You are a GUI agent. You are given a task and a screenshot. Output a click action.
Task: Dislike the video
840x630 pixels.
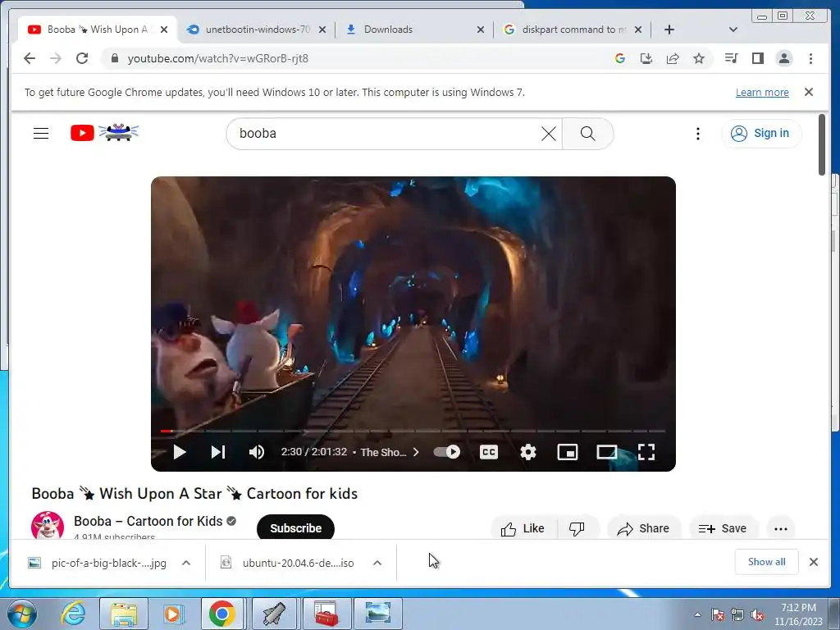click(577, 528)
